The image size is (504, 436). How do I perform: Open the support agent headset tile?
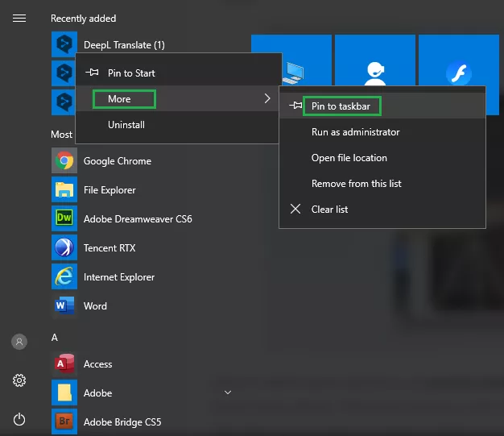click(375, 60)
